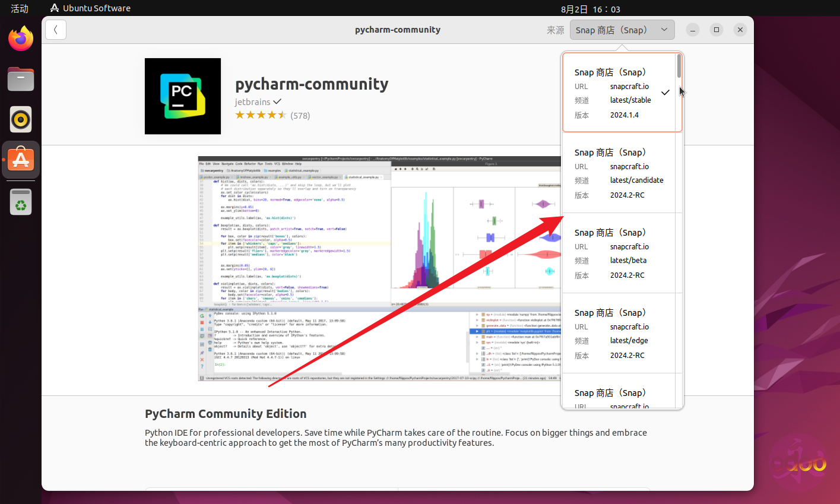Go back using the header back arrow
Image resolution: width=840 pixels, height=504 pixels.
tap(56, 30)
